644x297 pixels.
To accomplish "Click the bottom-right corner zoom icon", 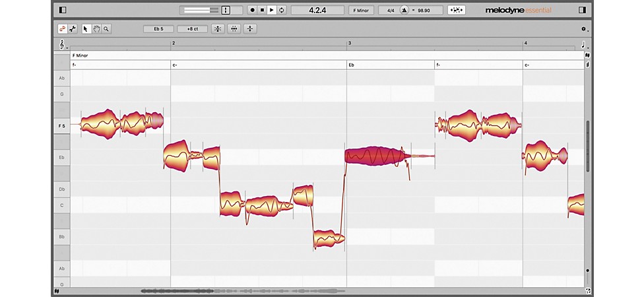I will pos(587,291).
